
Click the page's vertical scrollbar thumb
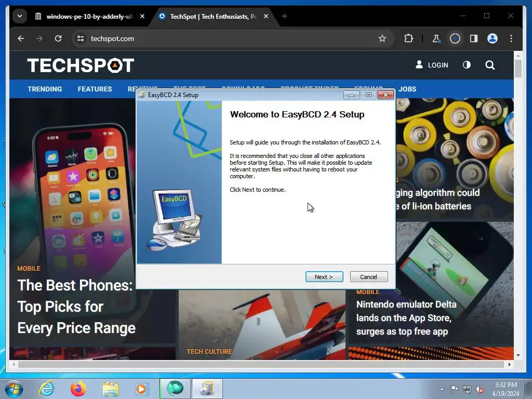[x=518, y=68]
